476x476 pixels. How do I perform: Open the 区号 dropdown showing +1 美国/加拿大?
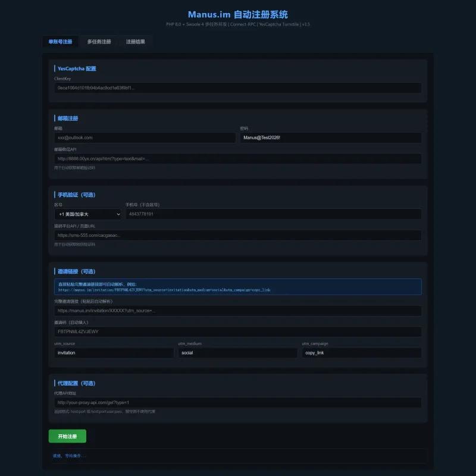[87, 214]
